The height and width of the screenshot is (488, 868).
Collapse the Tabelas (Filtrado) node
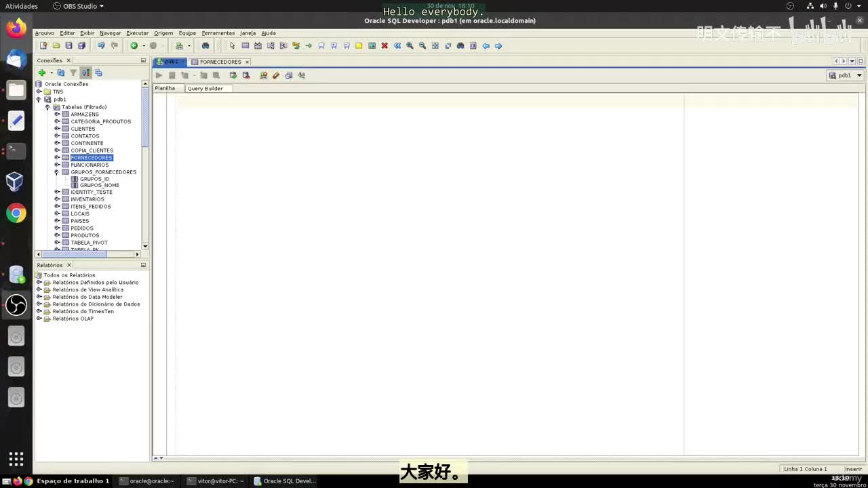click(x=47, y=107)
